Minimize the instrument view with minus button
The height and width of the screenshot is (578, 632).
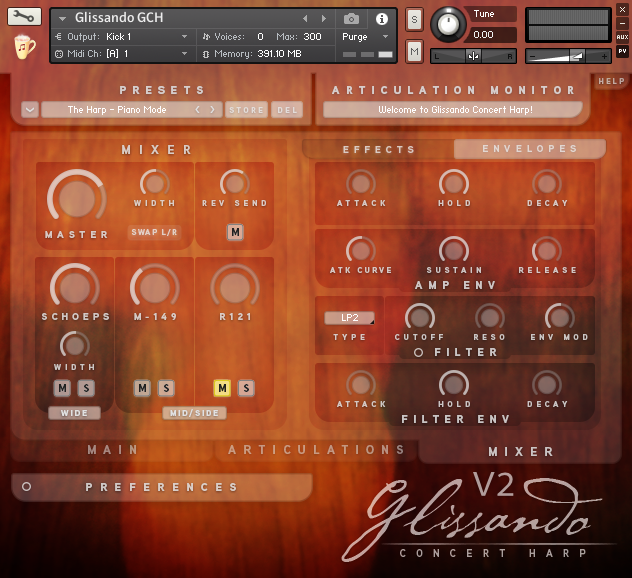(x=622, y=23)
